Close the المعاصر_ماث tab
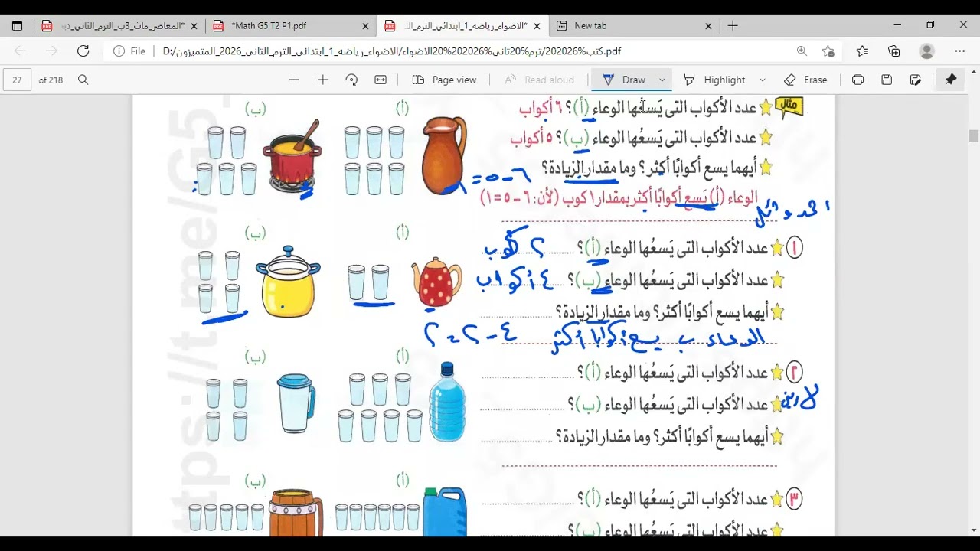980x551 pixels. coord(194,26)
